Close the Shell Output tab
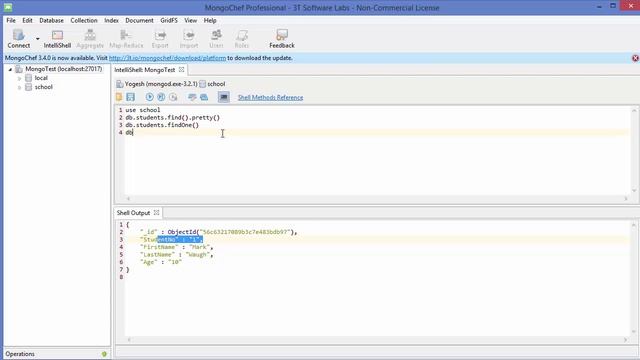The image size is (640, 360). (x=156, y=213)
